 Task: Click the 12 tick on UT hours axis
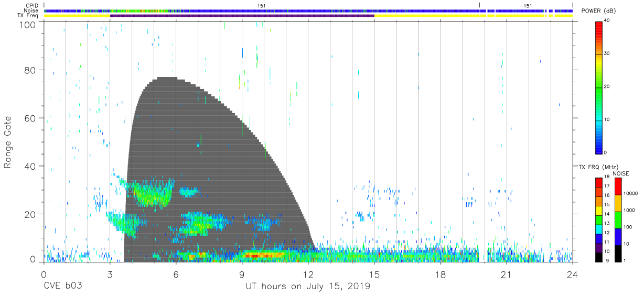click(x=308, y=274)
